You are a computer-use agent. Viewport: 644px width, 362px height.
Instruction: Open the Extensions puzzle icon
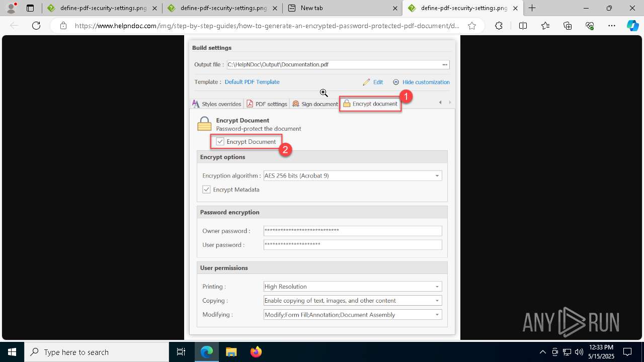(499, 26)
